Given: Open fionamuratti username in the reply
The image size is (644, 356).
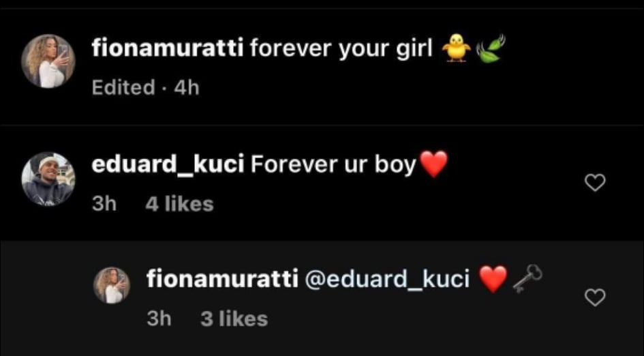Looking at the screenshot, I should [x=223, y=280].
